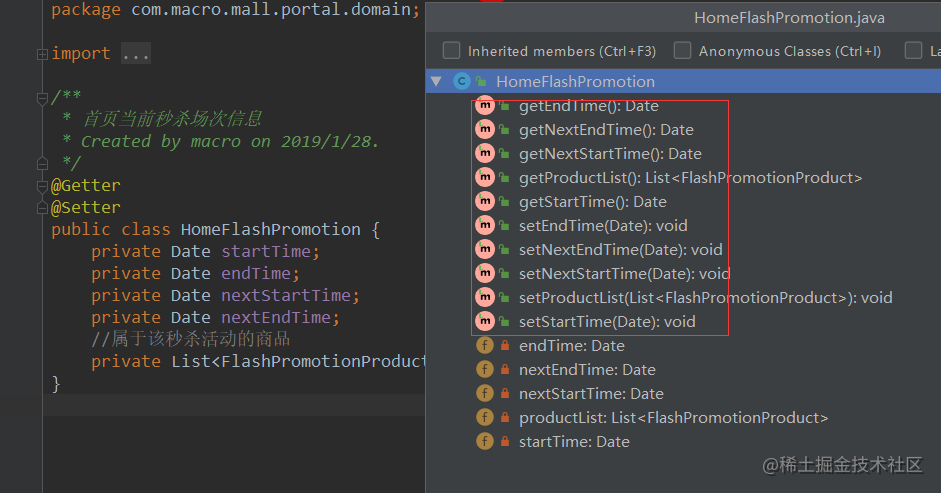Select startTime: Date field entry
The width and height of the screenshot is (941, 493).
(574, 442)
